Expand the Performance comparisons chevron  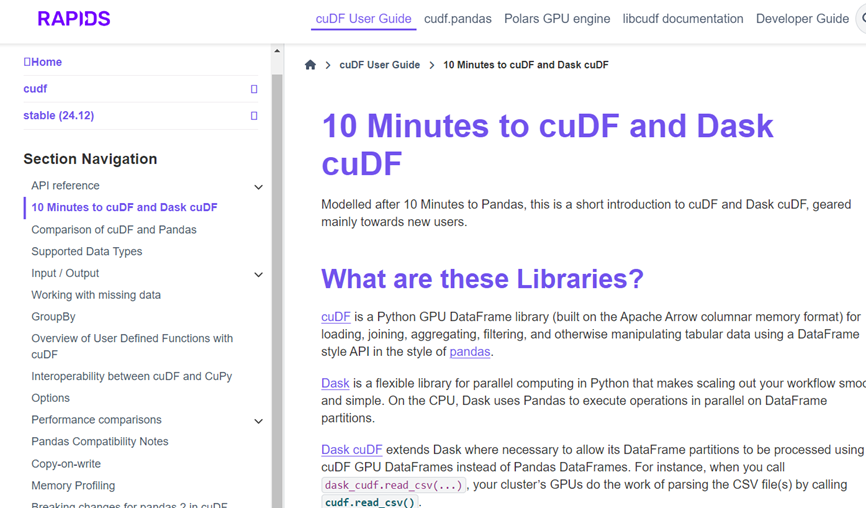(258, 421)
